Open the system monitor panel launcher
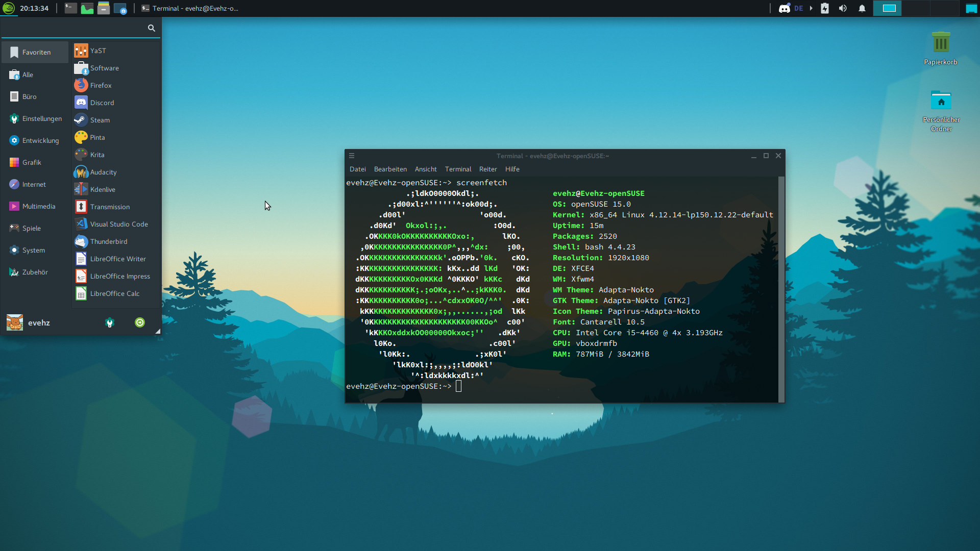 [87, 8]
